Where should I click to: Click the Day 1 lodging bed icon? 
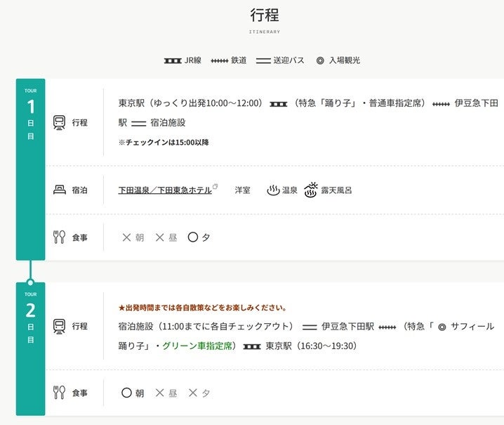point(60,190)
